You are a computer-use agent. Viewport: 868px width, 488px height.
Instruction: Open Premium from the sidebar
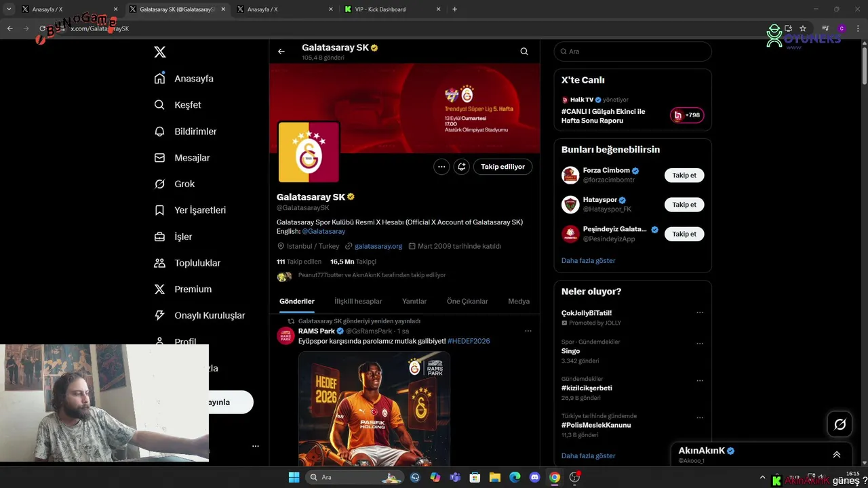click(x=182, y=289)
